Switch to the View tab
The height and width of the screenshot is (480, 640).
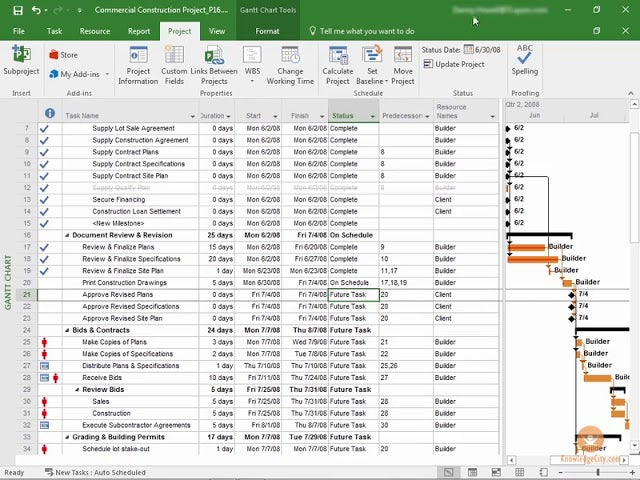point(217,31)
